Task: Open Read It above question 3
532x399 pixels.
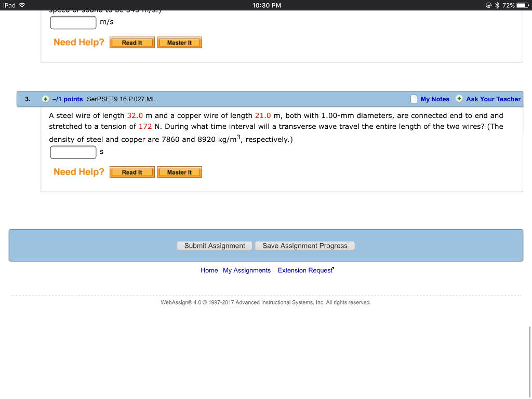Action: tap(132, 43)
